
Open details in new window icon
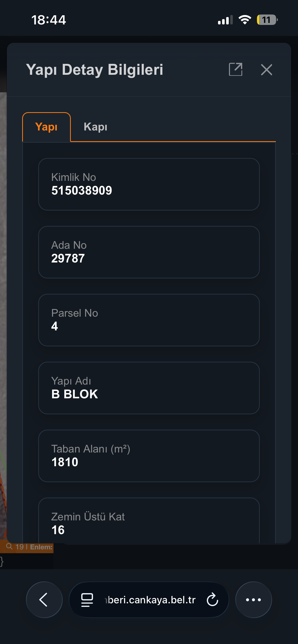[236, 69]
